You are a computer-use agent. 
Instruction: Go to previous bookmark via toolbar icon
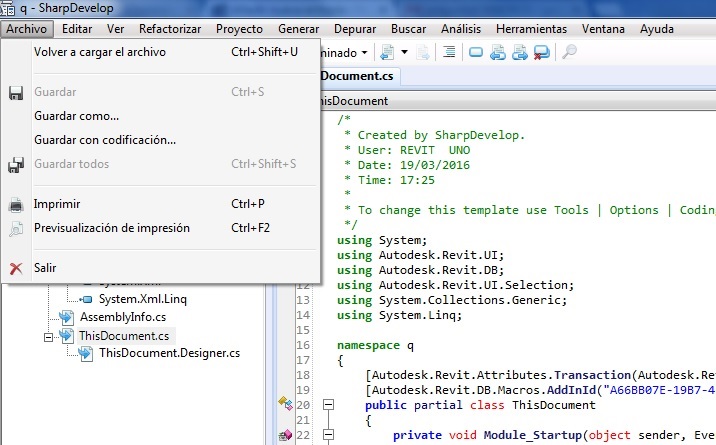click(x=498, y=52)
